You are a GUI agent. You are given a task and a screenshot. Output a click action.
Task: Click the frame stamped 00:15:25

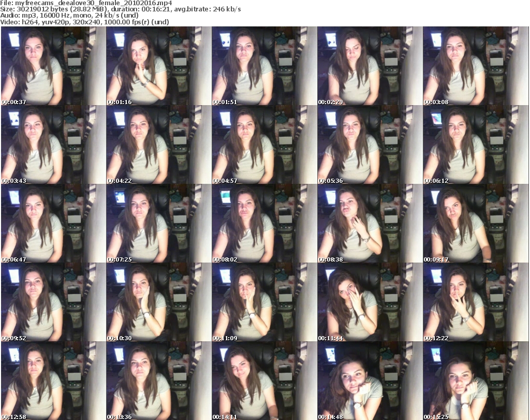(x=476, y=381)
